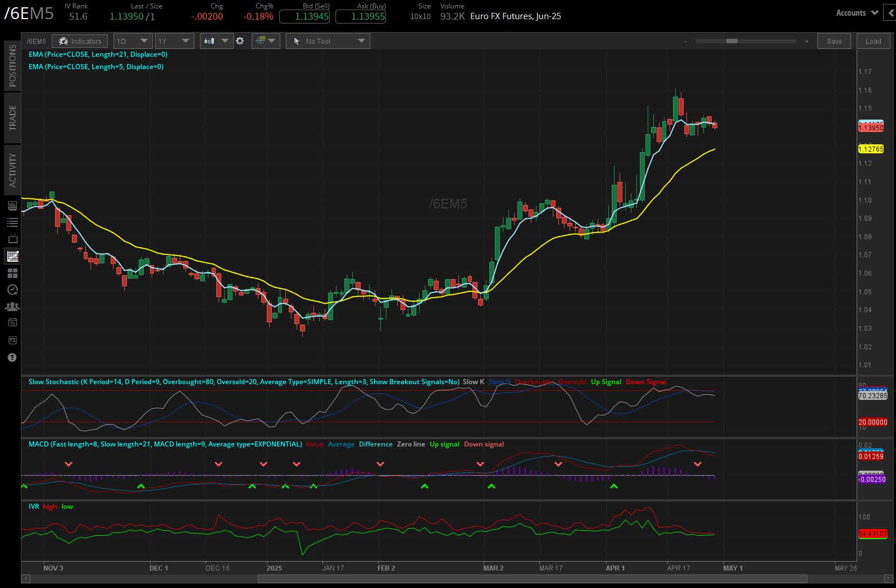896x588 pixels.
Task: Collapse the right panel with chevron arrow
Action: [x=890, y=13]
